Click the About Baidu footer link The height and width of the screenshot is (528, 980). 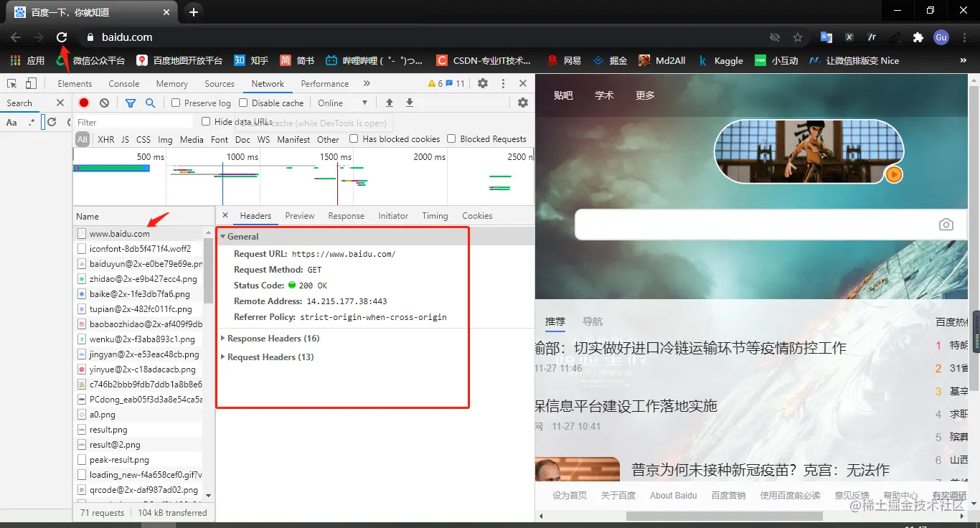pyautogui.click(x=673, y=495)
